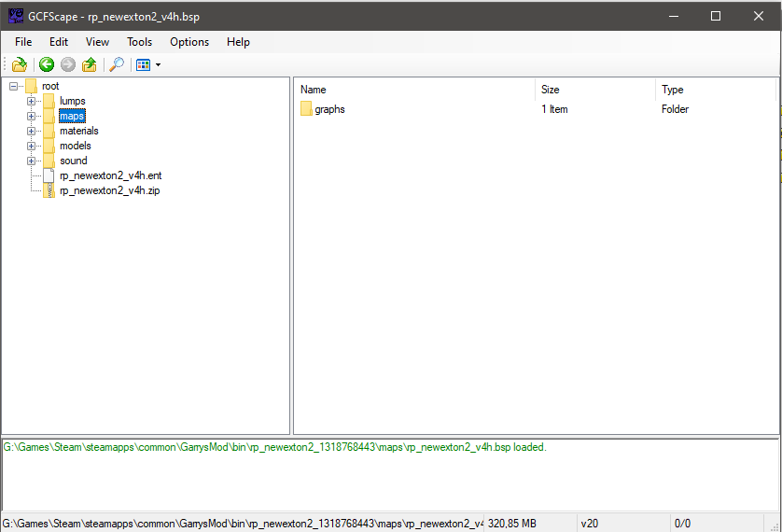The height and width of the screenshot is (532, 782).
Task: Click the view mode grid icon
Action: tap(143, 64)
